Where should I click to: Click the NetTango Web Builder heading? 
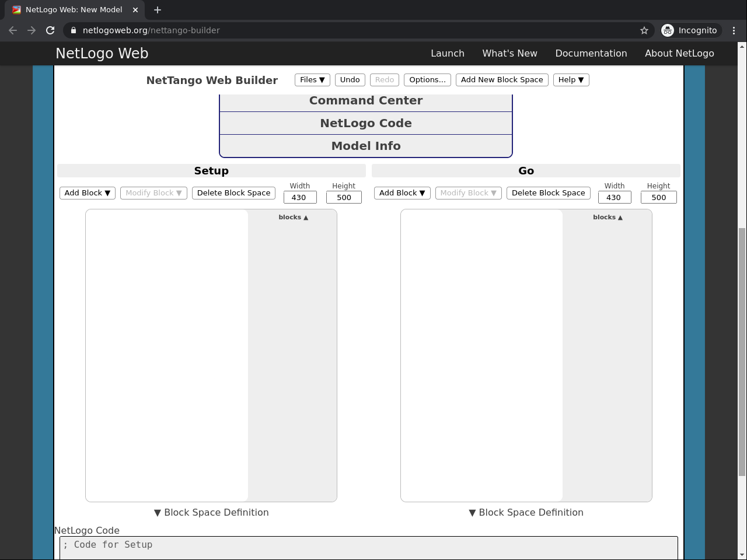click(x=212, y=80)
